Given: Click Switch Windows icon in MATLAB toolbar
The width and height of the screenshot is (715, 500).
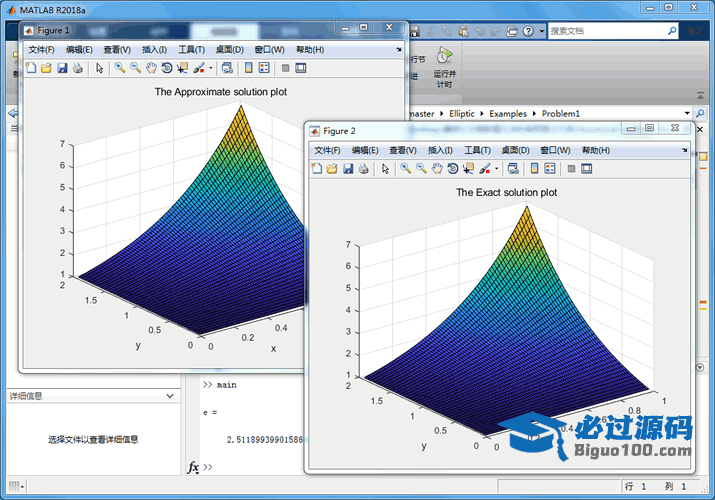Looking at the screenshot, I should click(512, 31).
